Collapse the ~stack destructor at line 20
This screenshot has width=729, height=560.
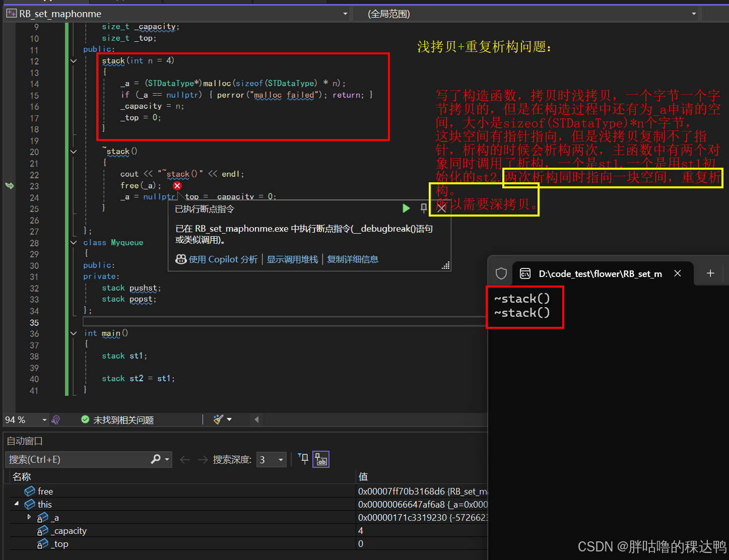[74, 152]
